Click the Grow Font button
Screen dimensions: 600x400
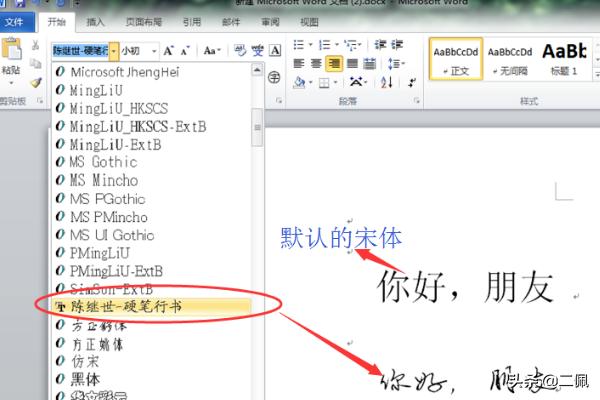point(168,50)
